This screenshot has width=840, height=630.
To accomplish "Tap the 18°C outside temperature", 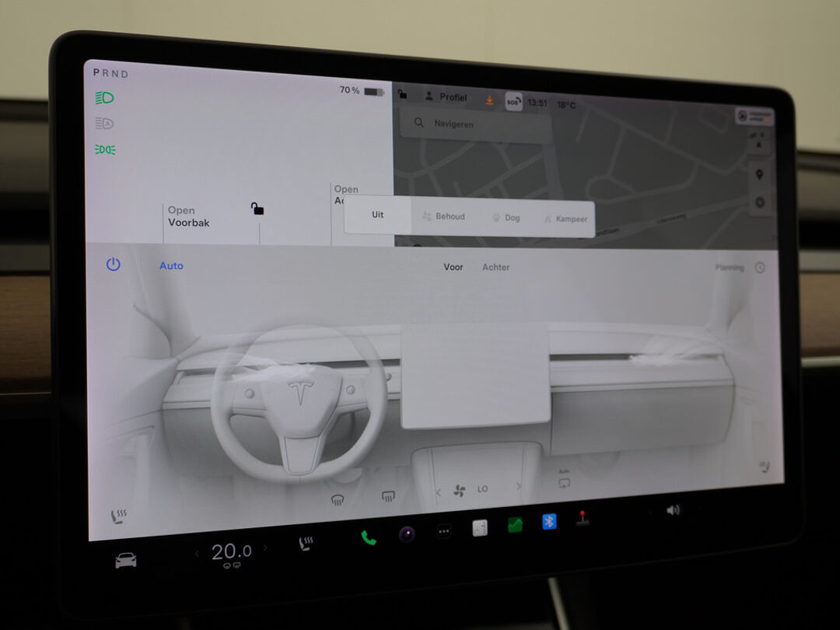I will (566, 104).
